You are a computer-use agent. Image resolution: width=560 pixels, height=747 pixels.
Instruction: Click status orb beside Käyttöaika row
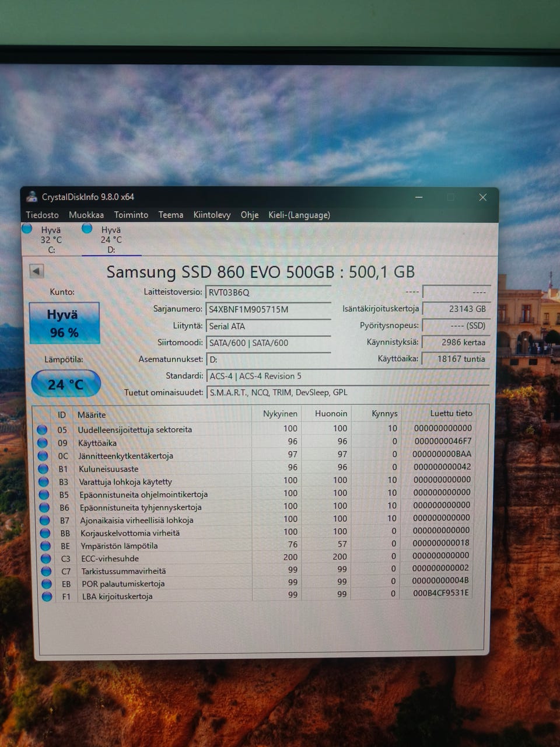coord(43,443)
